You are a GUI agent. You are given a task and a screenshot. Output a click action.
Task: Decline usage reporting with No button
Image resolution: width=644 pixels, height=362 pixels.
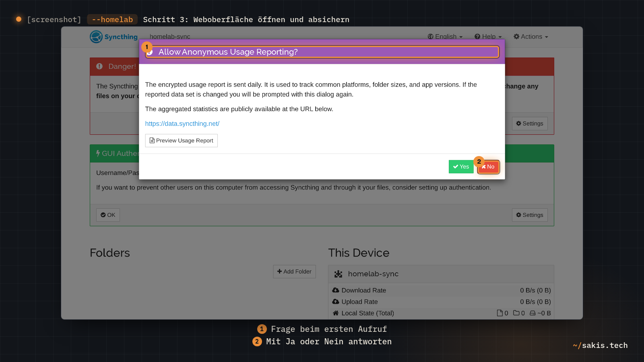point(488,167)
